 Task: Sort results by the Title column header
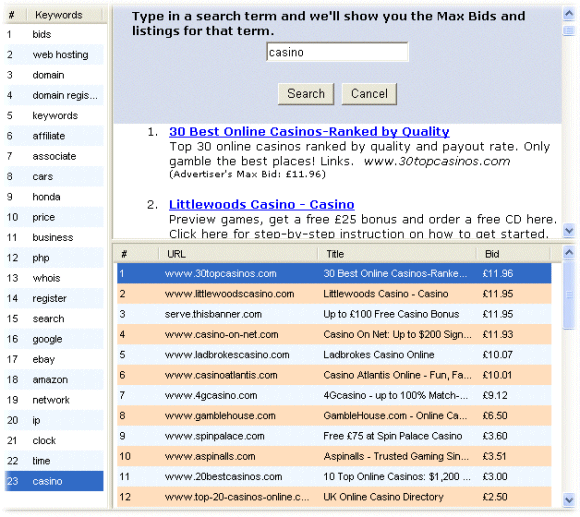pos(397,254)
